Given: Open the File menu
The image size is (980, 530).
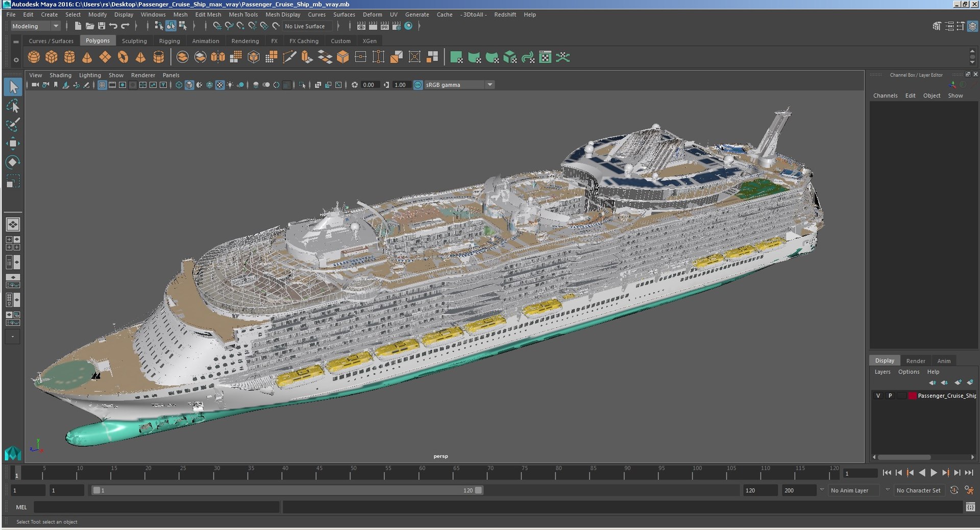Looking at the screenshot, I should [x=11, y=14].
